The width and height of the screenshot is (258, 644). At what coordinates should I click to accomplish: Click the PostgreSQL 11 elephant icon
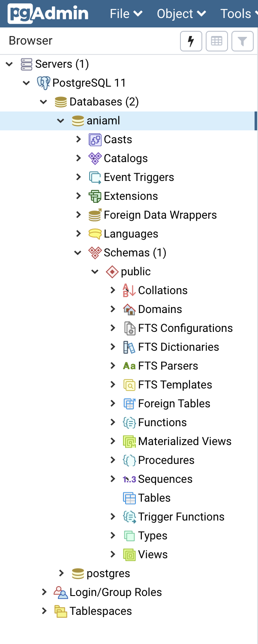44,83
